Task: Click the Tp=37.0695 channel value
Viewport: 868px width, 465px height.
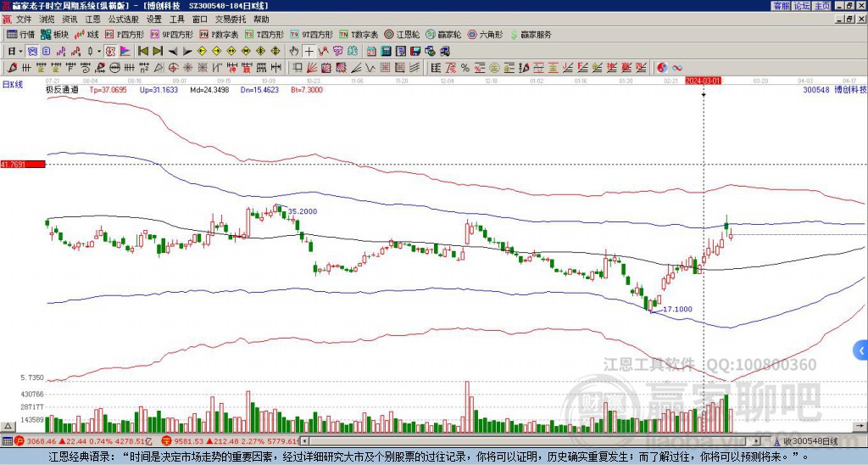Action: (x=108, y=90)
